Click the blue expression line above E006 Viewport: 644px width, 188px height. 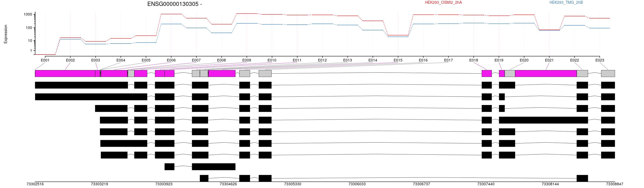[171, 24]
